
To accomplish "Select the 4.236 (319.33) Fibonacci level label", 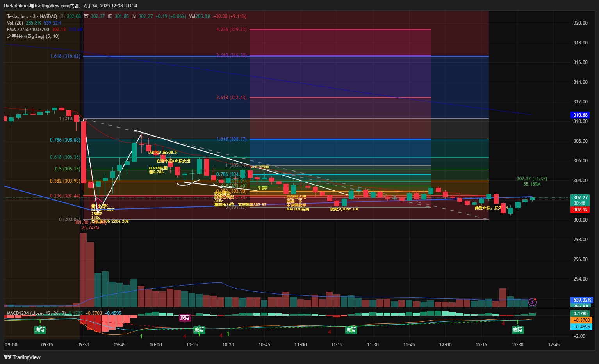I will tap(232, 30).
